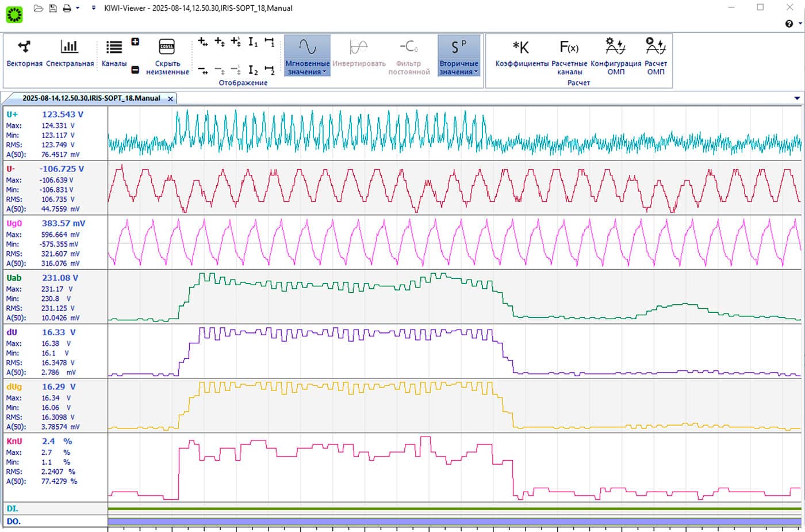Select the 2025-08-14 IRIS-SOPT_18 Manual tab
Viewport: 805px width, 532px height.
pyautogui.click(x=91, y=98)
